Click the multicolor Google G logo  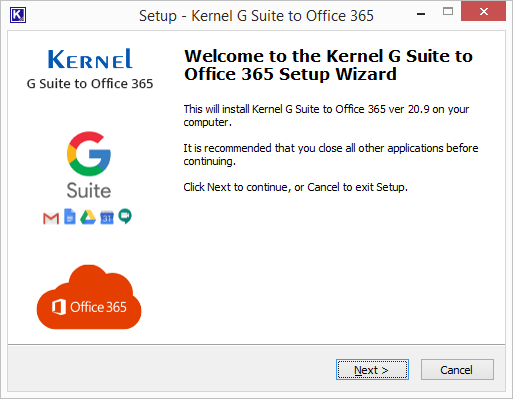tap(89, 154)
